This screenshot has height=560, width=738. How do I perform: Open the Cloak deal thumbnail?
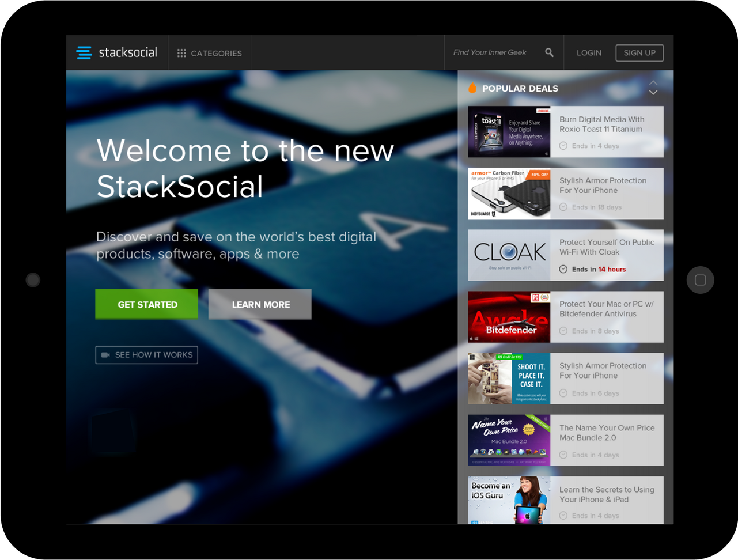coord(509,255)
